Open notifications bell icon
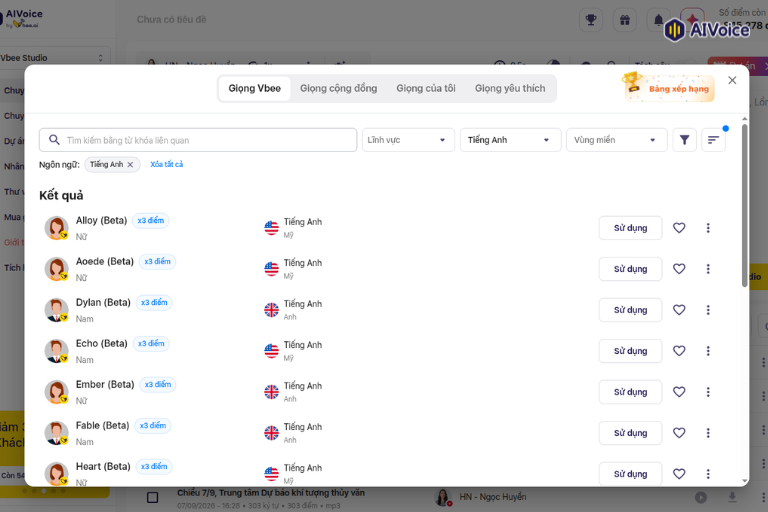The height and width of the screenshot is (512, 768). 658,20
